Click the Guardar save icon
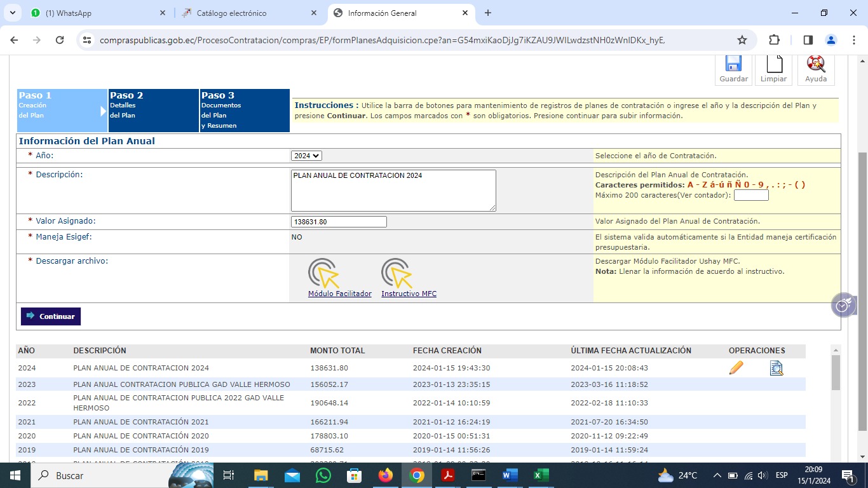868x488 pixels. pos(733,65)
